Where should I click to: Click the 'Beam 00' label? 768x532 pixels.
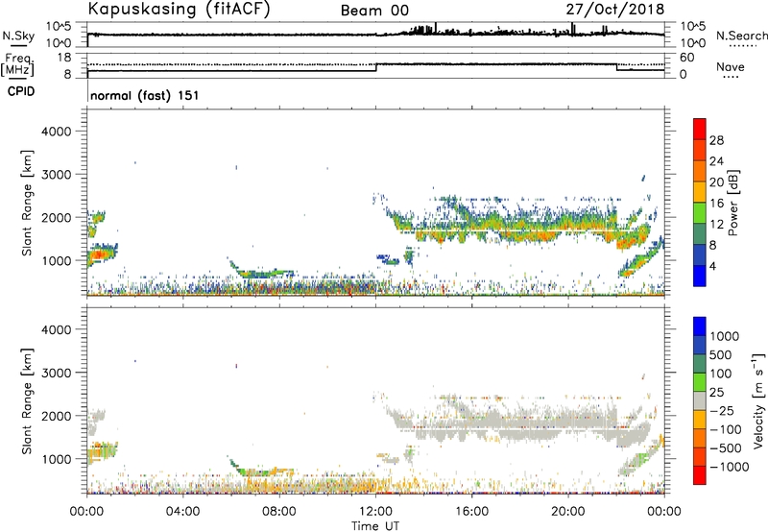click(374, 11)
